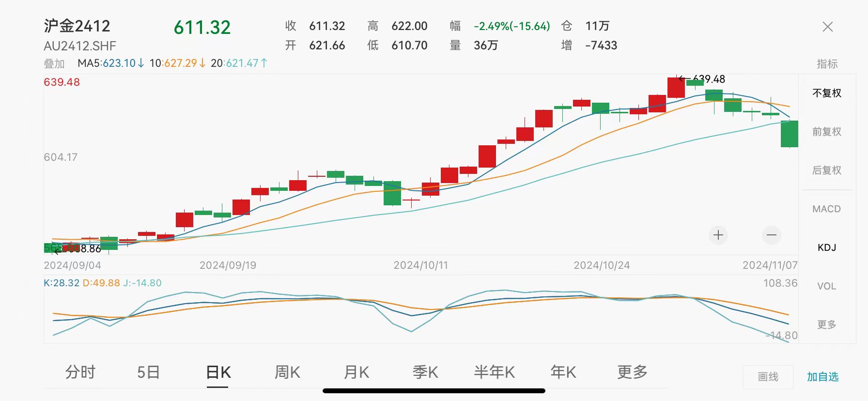Switch to 5日 chart tab
Image resolution: width=868 pixels, height=401 pixels.
pos(148,372)
